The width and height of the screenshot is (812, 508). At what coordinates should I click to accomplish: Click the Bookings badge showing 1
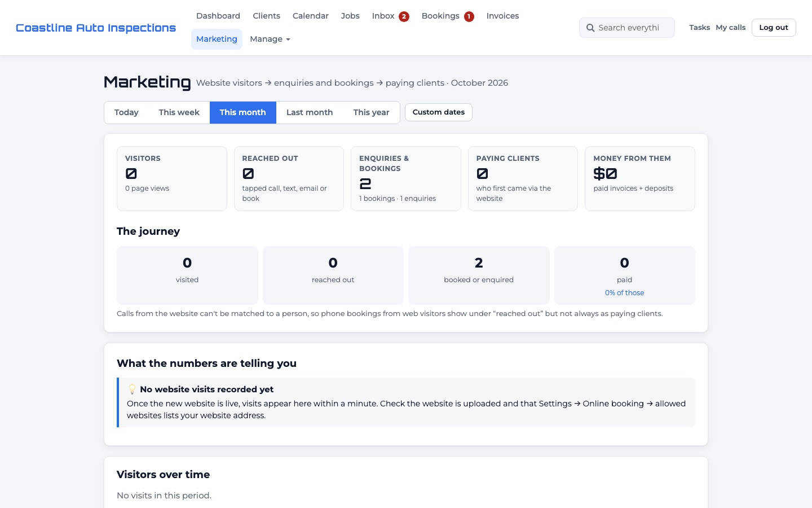(469, 16)
